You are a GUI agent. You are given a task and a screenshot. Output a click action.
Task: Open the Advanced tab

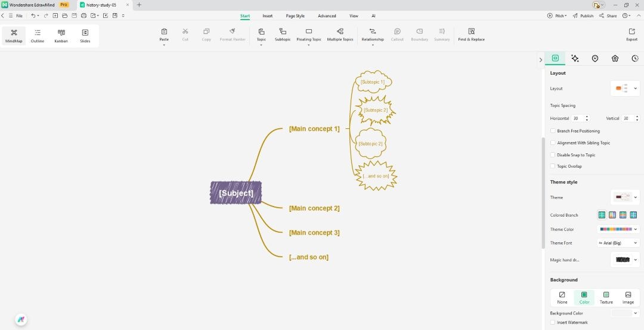[327, 16]
